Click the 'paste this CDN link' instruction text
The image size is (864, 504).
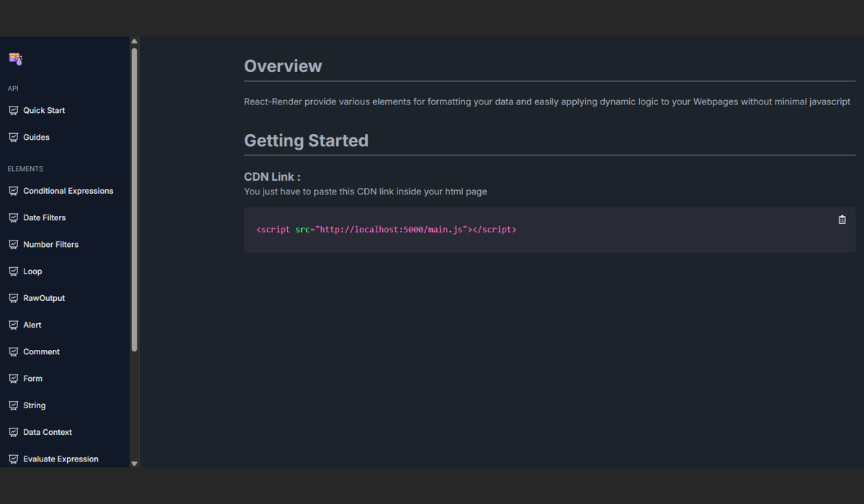(366, 192)
